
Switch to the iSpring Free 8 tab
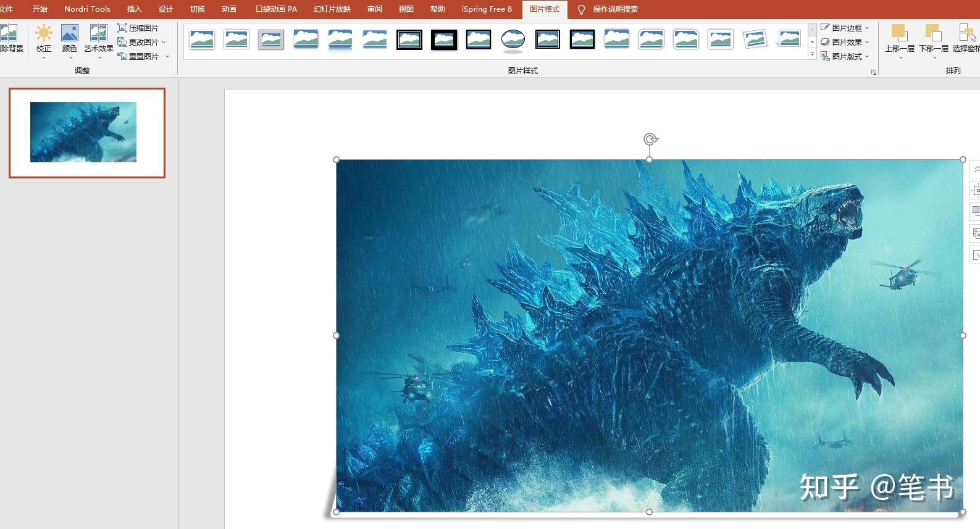pyautogui.click(x=487, y=9)
